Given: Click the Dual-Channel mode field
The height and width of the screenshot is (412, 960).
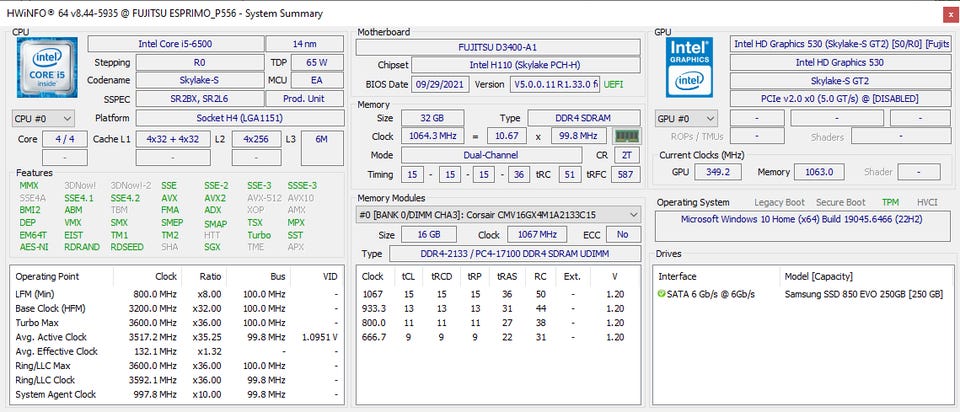Looking at the screenshot, I should tap(492, 155).
